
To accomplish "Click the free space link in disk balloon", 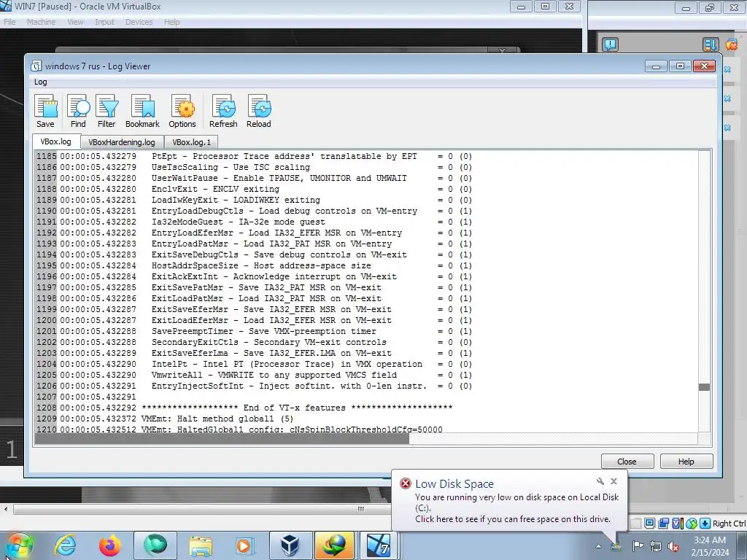I will (513, 519).
